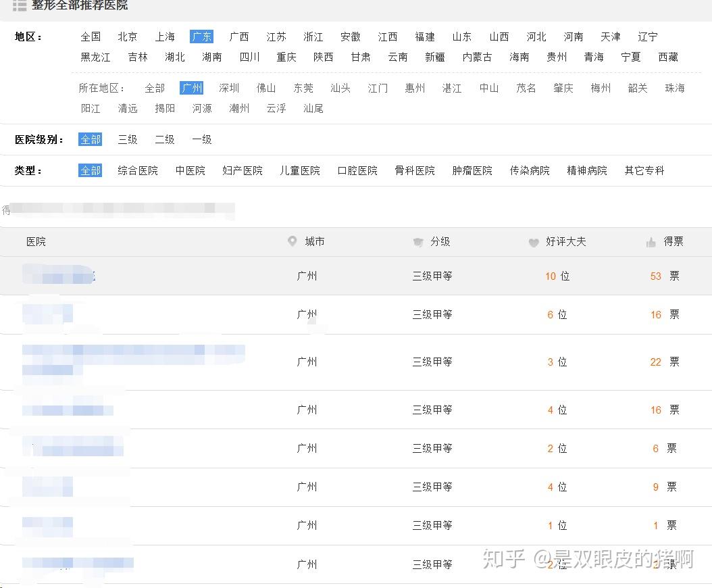Select the 综合医院 type filter
Screen dimensions: 712x588
point(137,170)
